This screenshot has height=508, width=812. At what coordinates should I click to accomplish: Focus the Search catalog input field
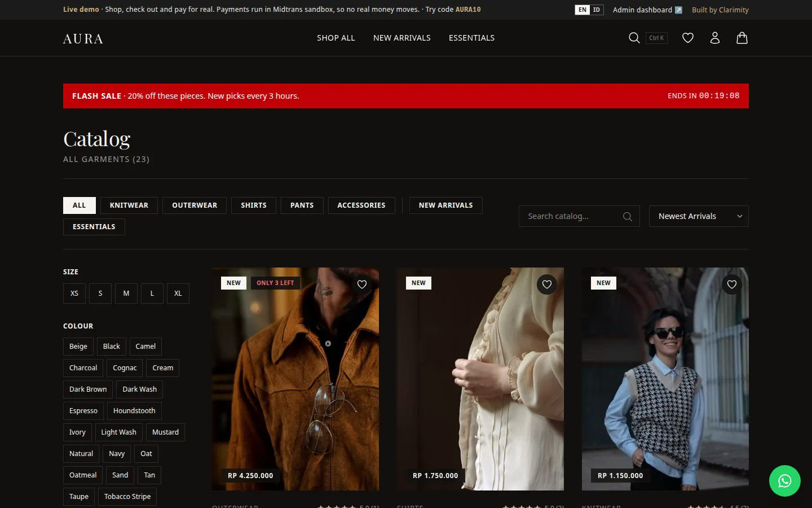579,216
